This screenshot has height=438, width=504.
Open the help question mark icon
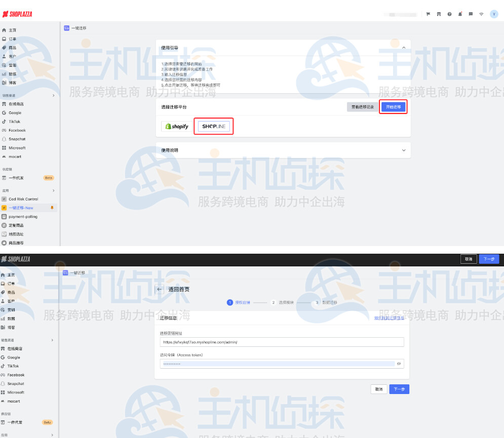tap(450, 14)
